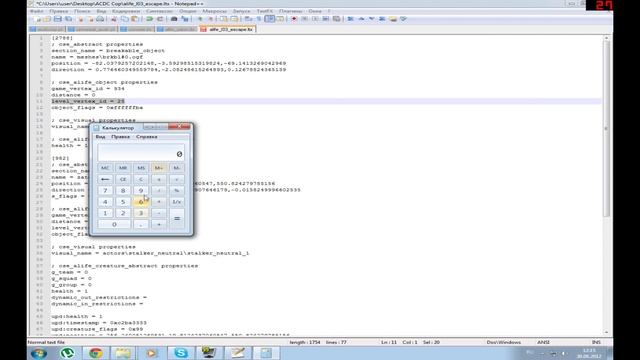Open the Calculator Вид menu

[100, 137]
